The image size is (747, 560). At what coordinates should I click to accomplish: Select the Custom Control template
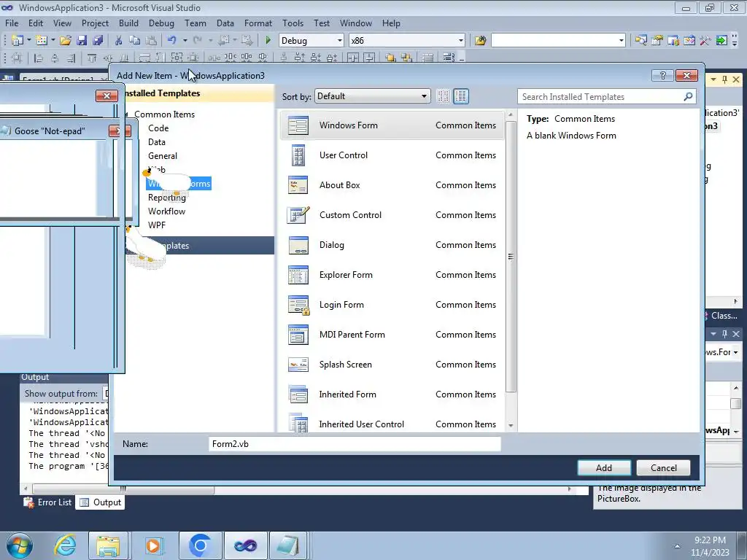[392, 215]
